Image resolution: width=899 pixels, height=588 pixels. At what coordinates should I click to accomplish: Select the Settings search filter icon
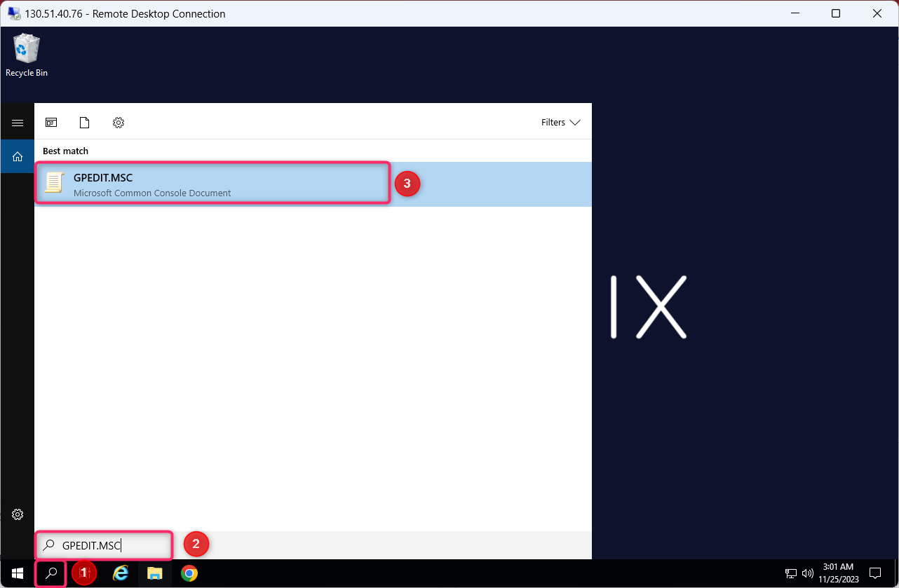118,122
